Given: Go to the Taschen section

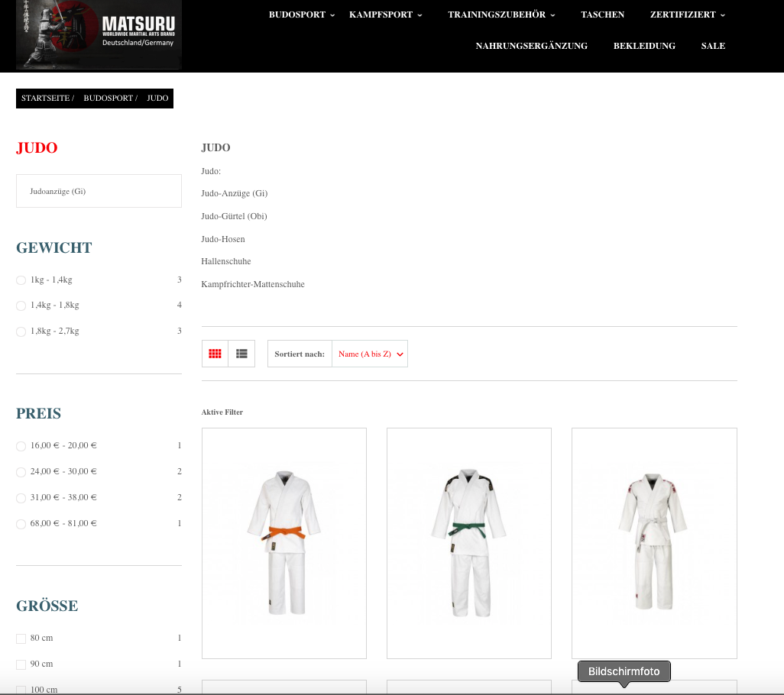Looking at the screenshot, I should pos(602,15).
